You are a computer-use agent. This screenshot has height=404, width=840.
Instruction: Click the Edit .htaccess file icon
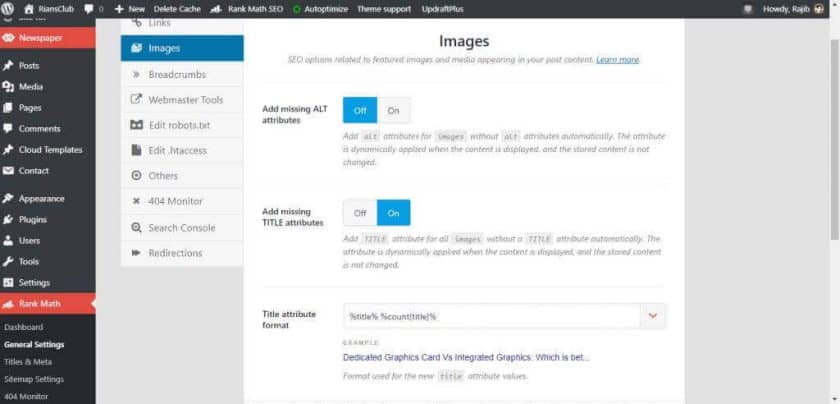point(137,151)
